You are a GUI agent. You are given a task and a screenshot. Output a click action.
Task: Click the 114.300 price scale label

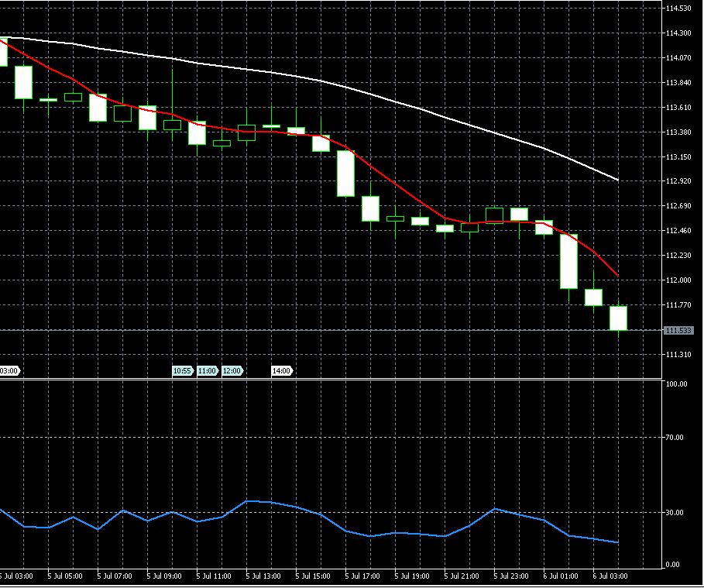(x=678, y=33)
